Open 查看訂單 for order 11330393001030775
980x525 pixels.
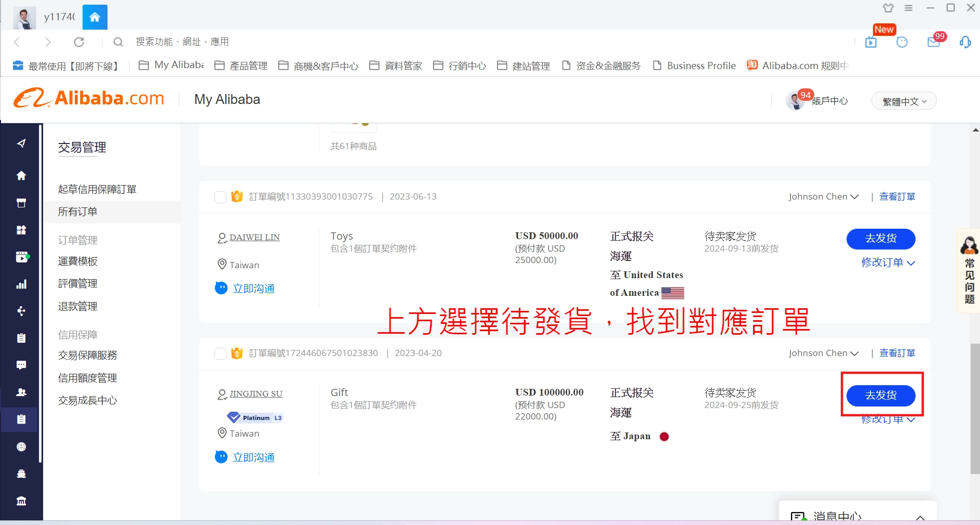pos(897,196)
